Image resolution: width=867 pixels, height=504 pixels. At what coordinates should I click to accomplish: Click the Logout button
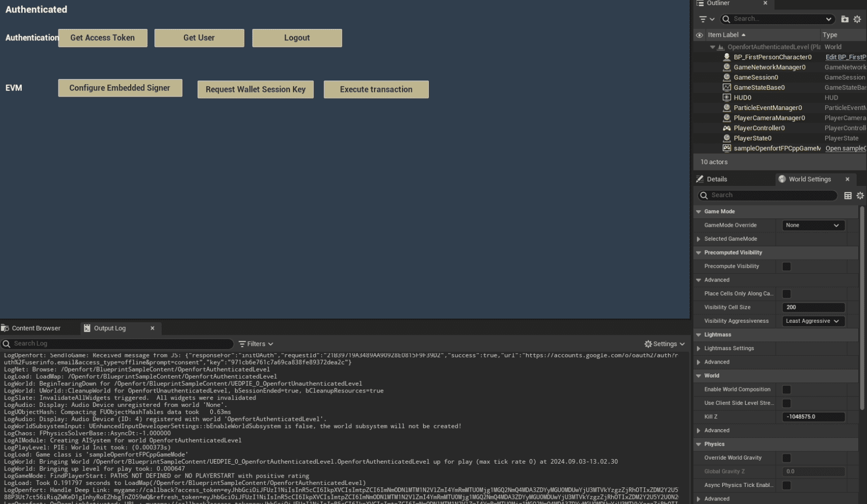pyautogui.click(x=297, y=38)
